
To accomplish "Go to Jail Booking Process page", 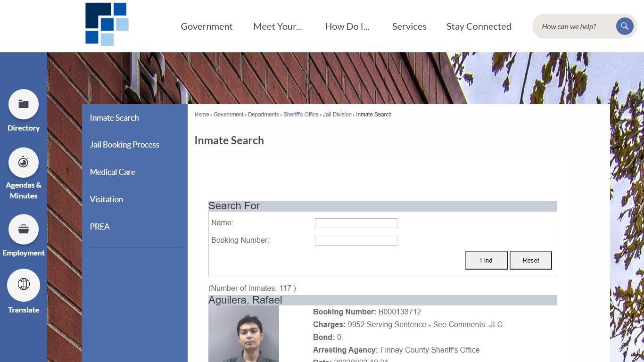I will click(124, 145).
